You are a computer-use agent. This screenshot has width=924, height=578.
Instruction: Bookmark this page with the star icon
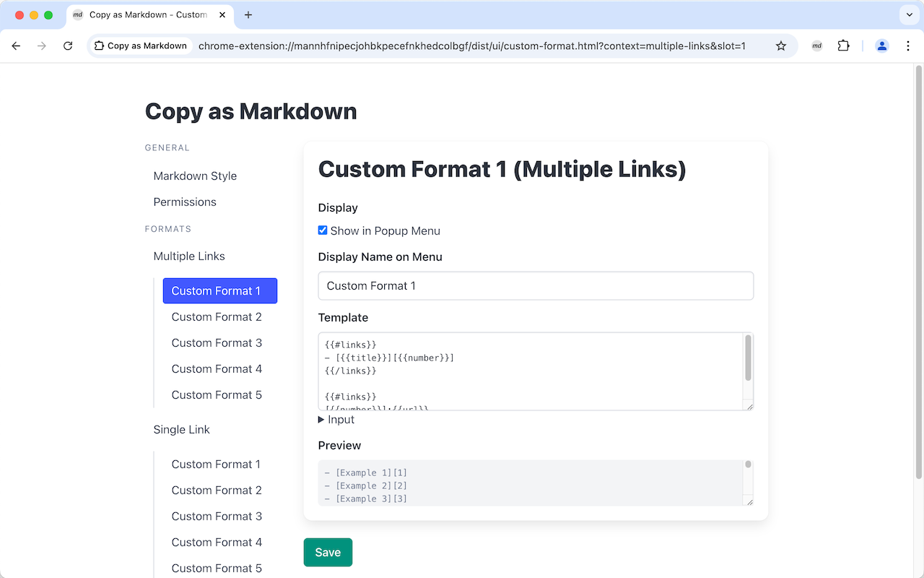point(780,45)
